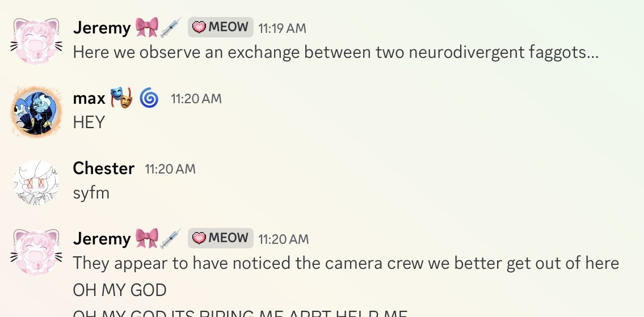644x317 pixels.
Task: Click the pink ribbon icon on Jeremy's 11:20 AM message
Action: pos(146,239)
